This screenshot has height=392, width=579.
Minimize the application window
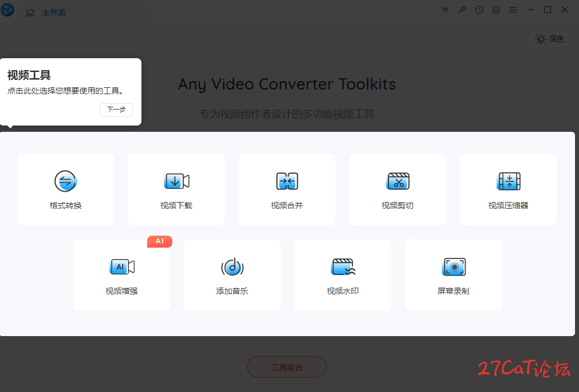(x=531, y=10)
